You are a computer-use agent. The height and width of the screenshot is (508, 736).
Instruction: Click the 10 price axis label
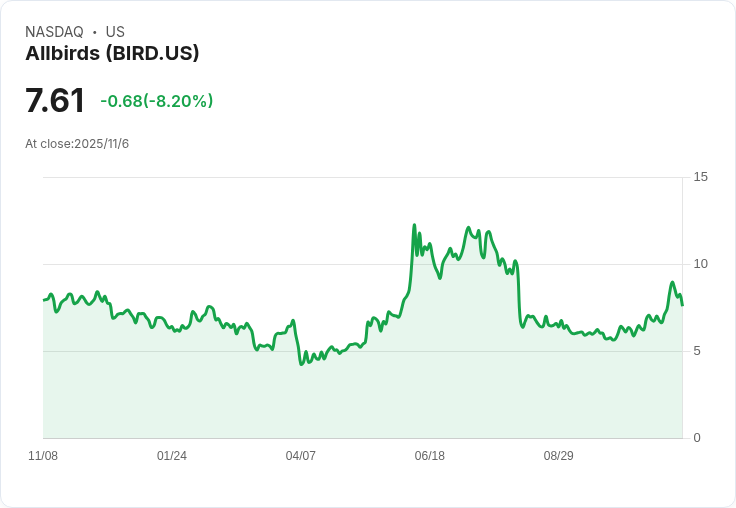click(x=700, y=264)
